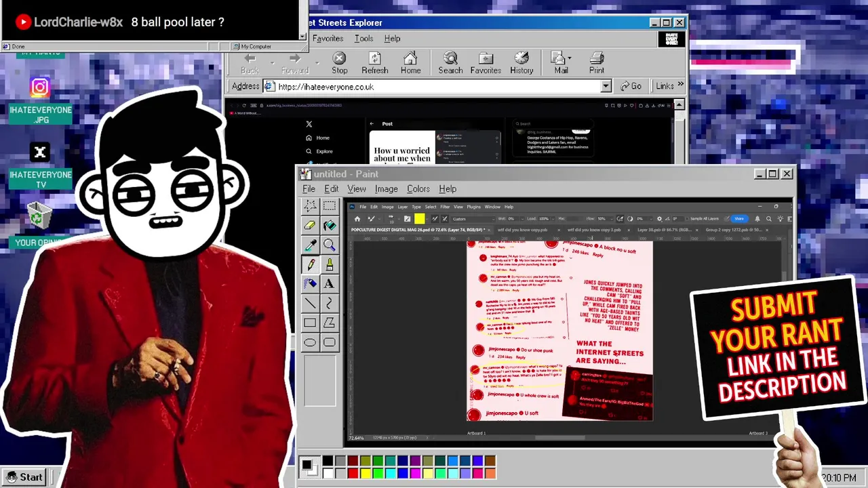Click the Start button on taskbar
This screenshot has height=488, width=868.
coord(24,477)
